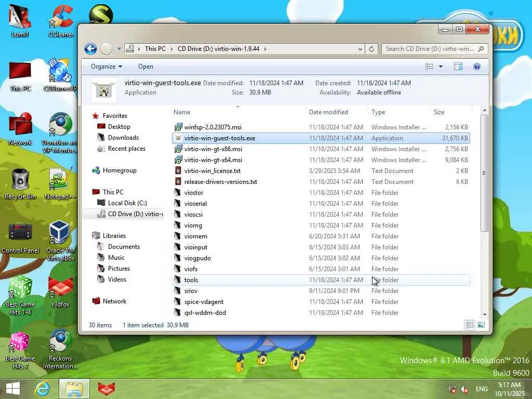Select Local Disk (C:) in navigation pane

click(x=127, y=203)
